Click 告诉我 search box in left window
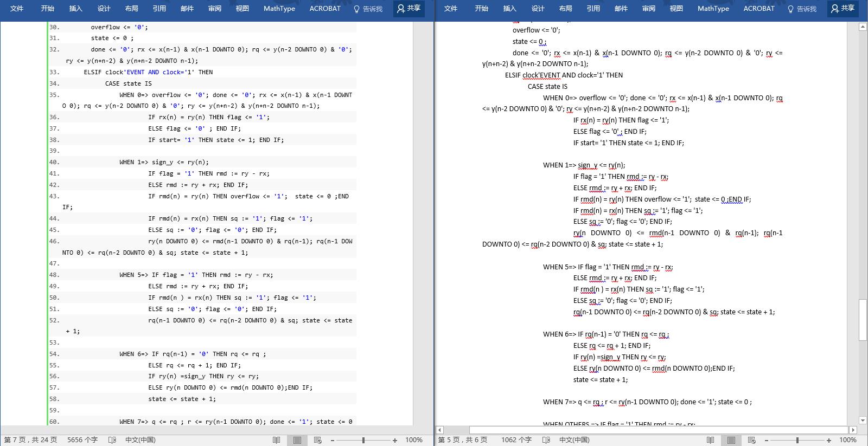Viewport: 868px width, 446px height. coord(368,9)
